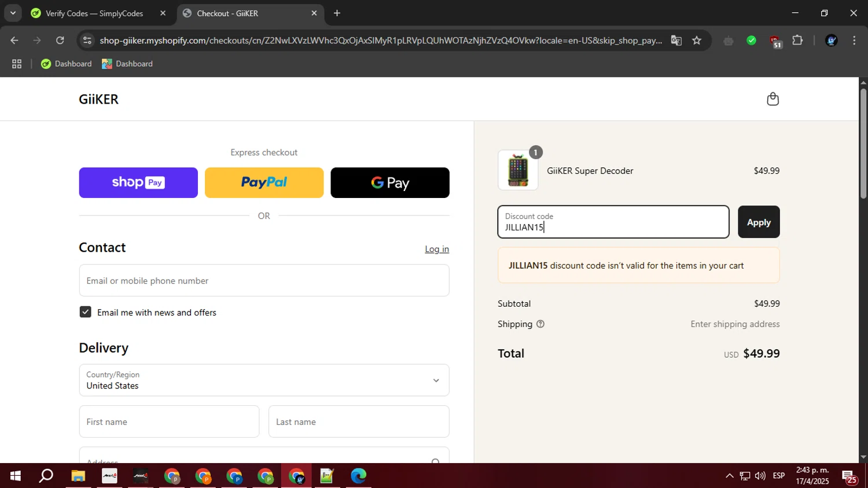Open the volume control in the tray
Viewport: 868px width, 488px height.
[760, 476]
